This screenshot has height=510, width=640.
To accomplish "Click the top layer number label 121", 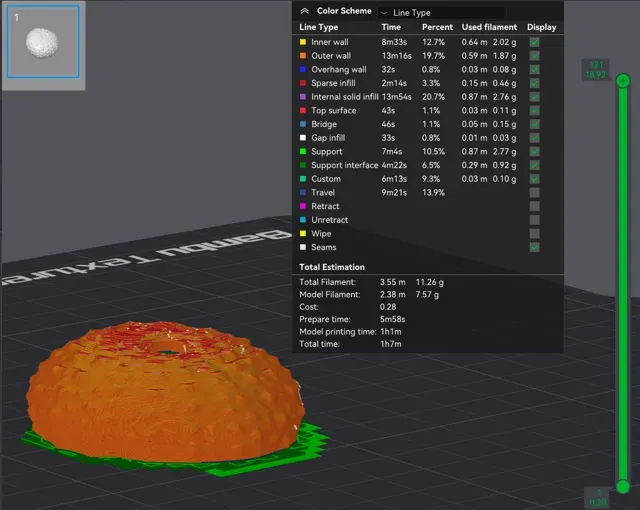I will (596, 65).
